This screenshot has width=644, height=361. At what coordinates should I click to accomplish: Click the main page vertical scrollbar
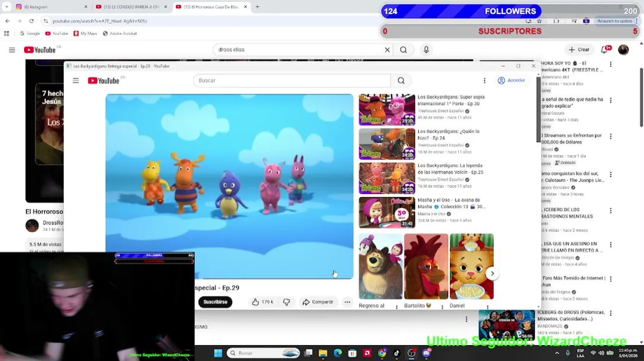coord(641,98)
